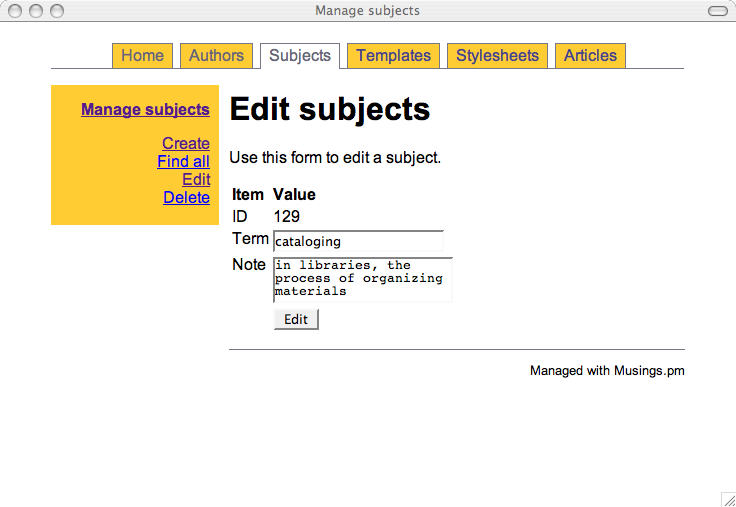Viewport: 736px width, 507px height.
Task: Minimize the window with yellow button
Action: point(36,11)
